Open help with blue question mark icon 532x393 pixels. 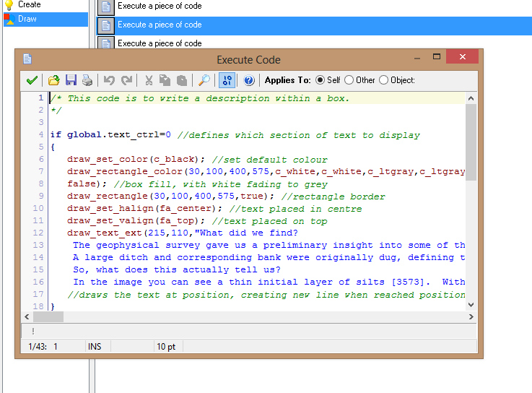249,80
